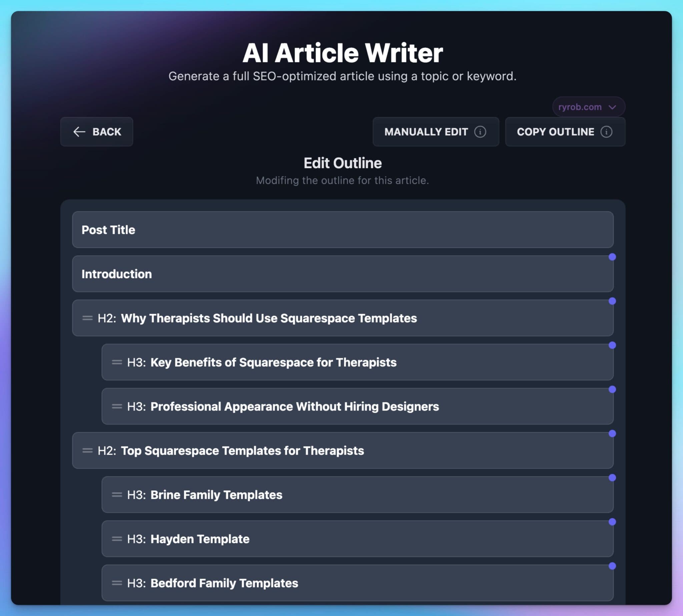
Task: Grab the drag handle for Top Squarespace Templates for Therapists
Action: click(x=87, y=451)
